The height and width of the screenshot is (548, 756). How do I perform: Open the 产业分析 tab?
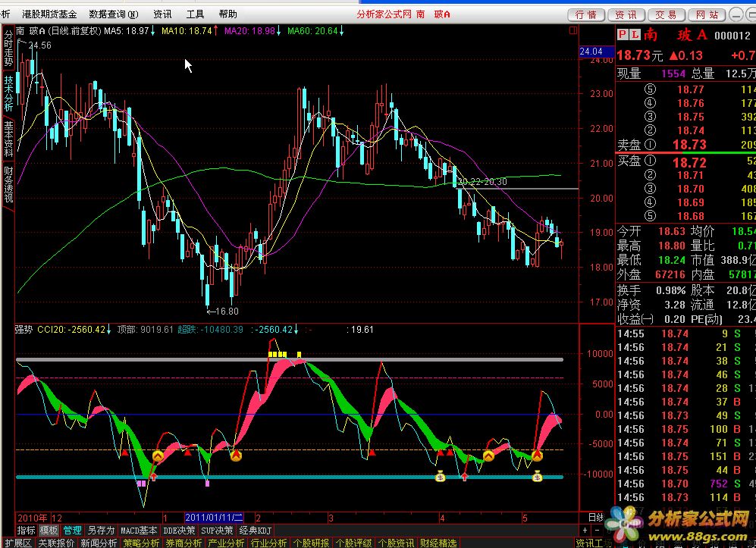[226, 543]
